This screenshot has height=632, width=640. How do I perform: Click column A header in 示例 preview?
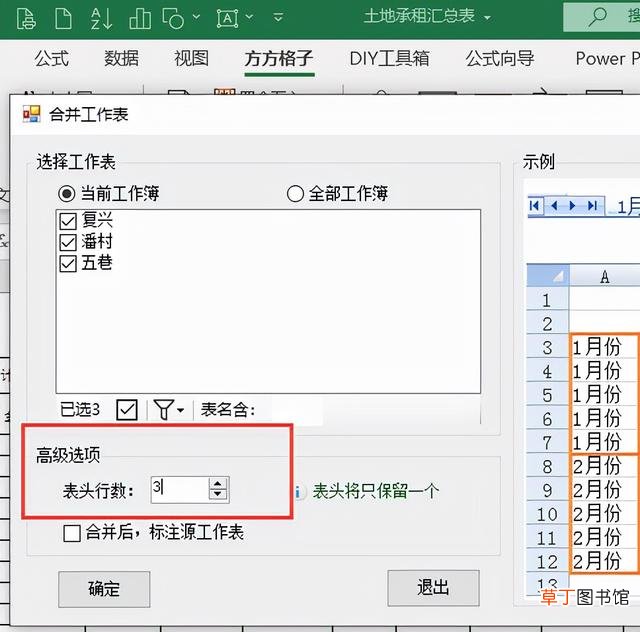coord(605,276)
